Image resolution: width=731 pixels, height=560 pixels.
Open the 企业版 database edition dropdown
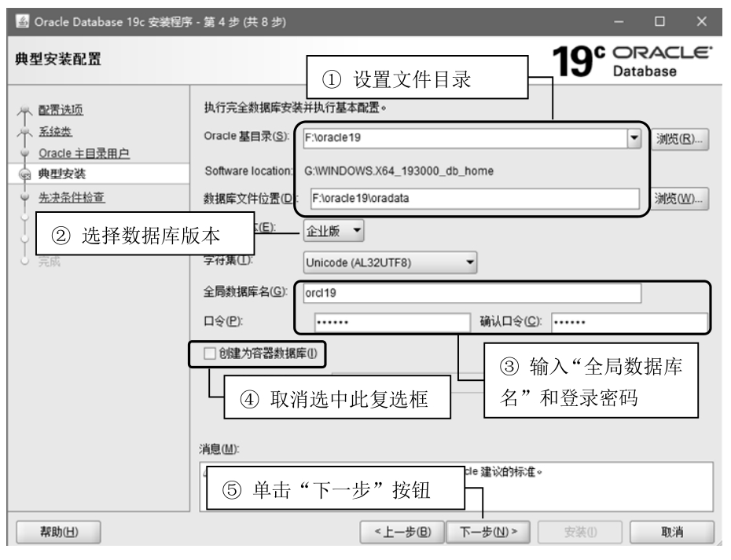(x=333, y=231)
